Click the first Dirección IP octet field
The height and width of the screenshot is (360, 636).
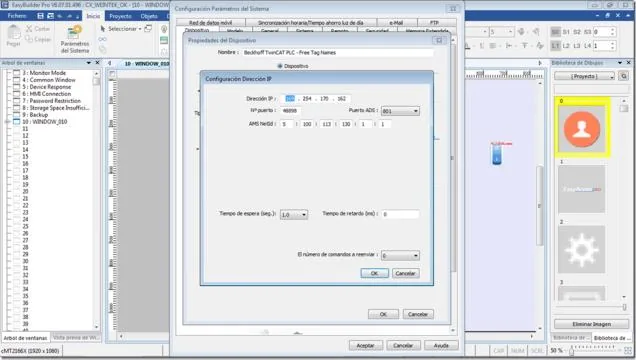(290, 99)
